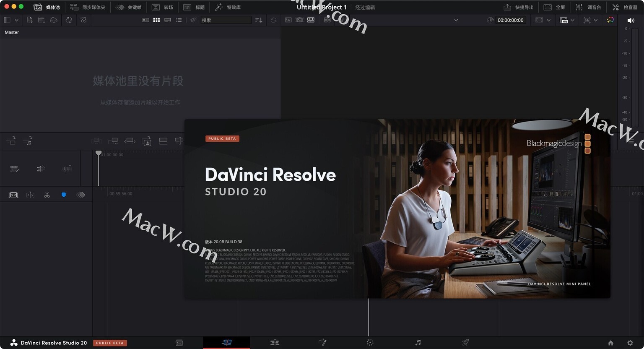Viewport: 644px width, 349px height.
Task: Click the smart insert edit icon
Action: [96, 141]
